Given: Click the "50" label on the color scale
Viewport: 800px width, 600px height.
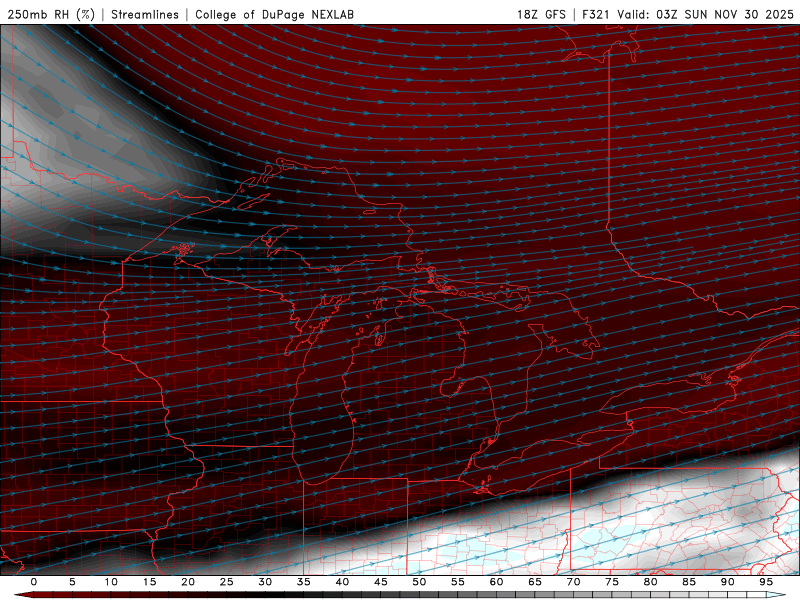Looking at the screenshot, I should pyautogui.click(x=419, y=582).
